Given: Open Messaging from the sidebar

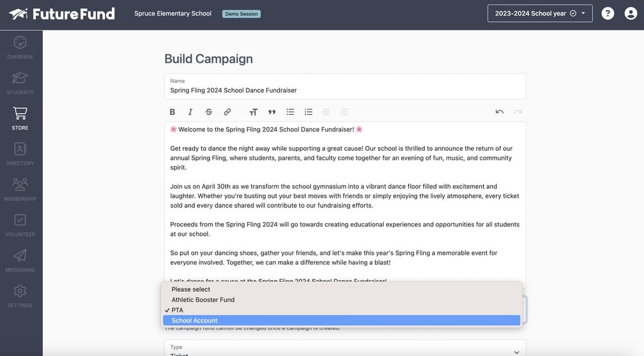Looking at the screenshot, I should click(20, 261).
